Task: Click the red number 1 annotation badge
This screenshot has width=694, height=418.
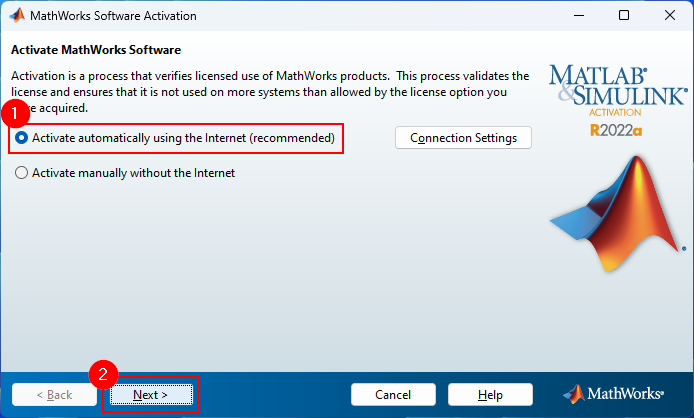Action: pyautogui.click(x=15, y=113)
